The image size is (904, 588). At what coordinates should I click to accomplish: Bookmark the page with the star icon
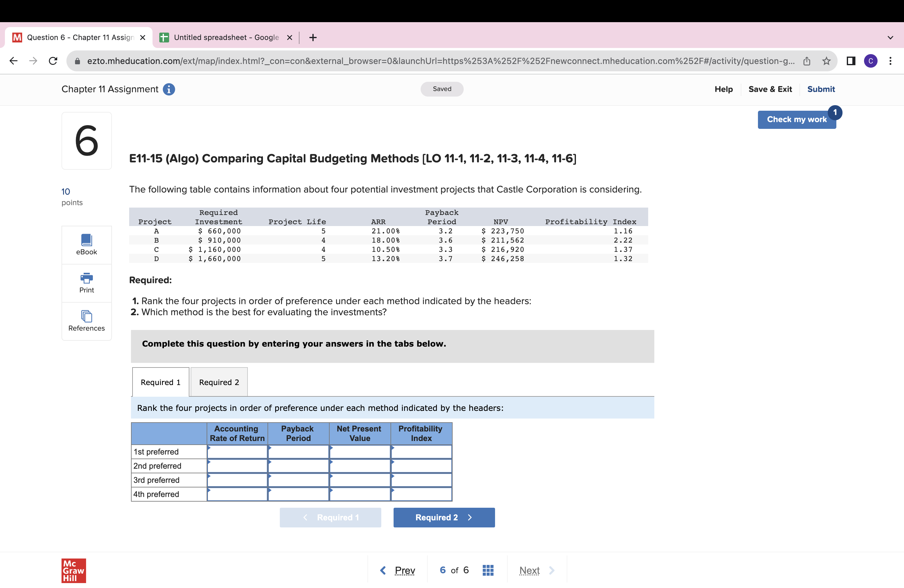click(827, 61)
